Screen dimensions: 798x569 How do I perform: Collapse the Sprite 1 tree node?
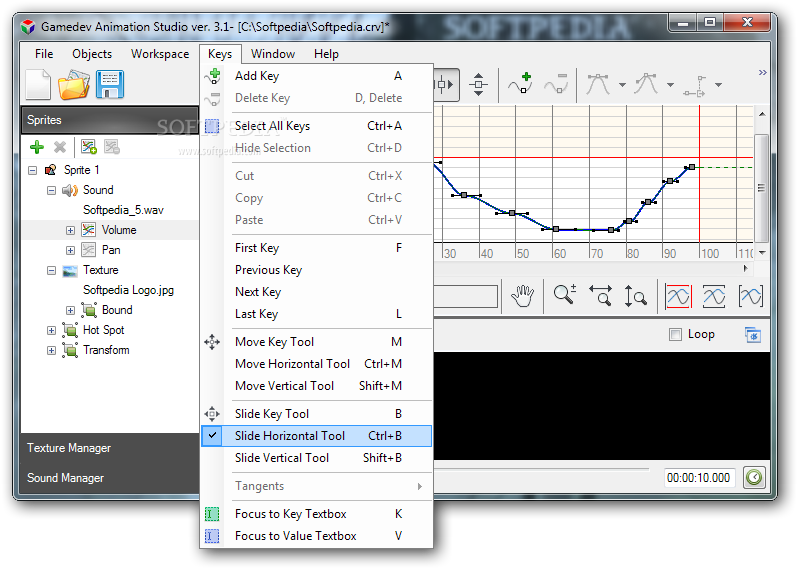click(x=33, y=170)
